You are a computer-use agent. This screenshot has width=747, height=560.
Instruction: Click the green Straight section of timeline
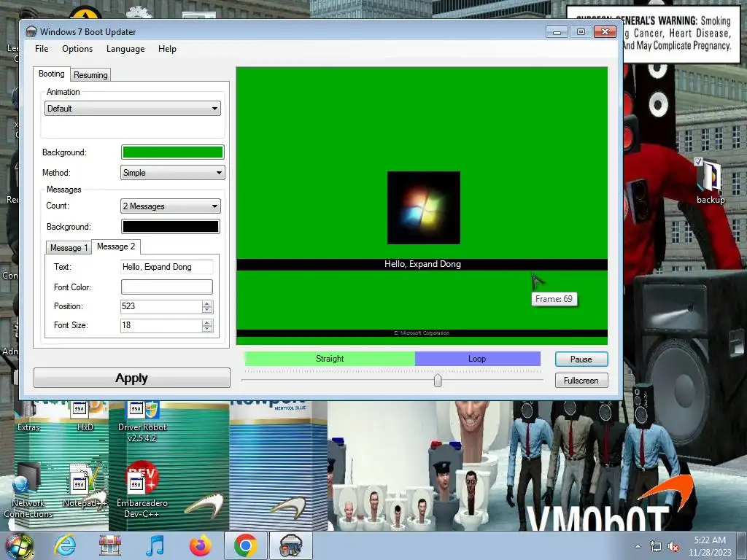330,359
